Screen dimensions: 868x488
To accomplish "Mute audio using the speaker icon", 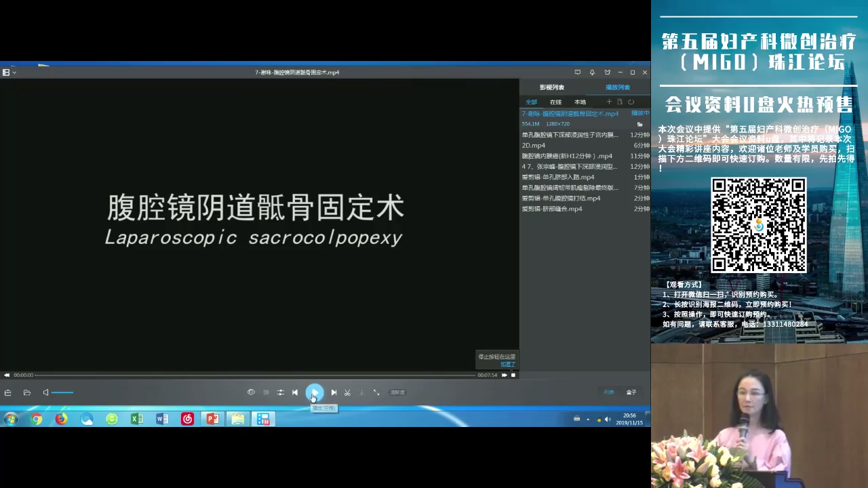I will pos(45,392).
